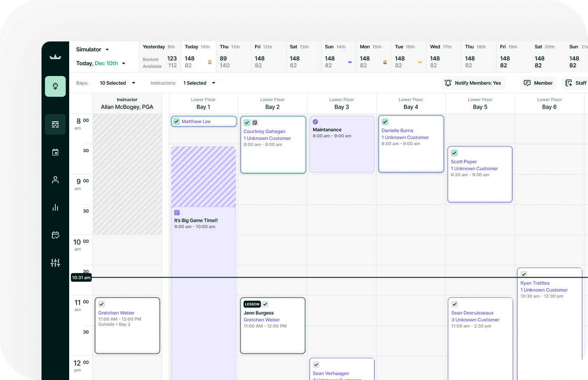Click the calendar icon on It's Big Game Time!!
588x380 pixels.
tap(177, 212)
